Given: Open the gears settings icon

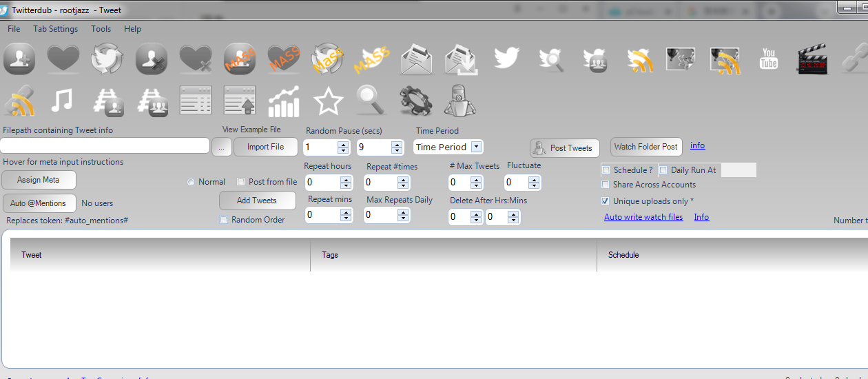Looking at the screenshot, I should click(x=416, y=101).
